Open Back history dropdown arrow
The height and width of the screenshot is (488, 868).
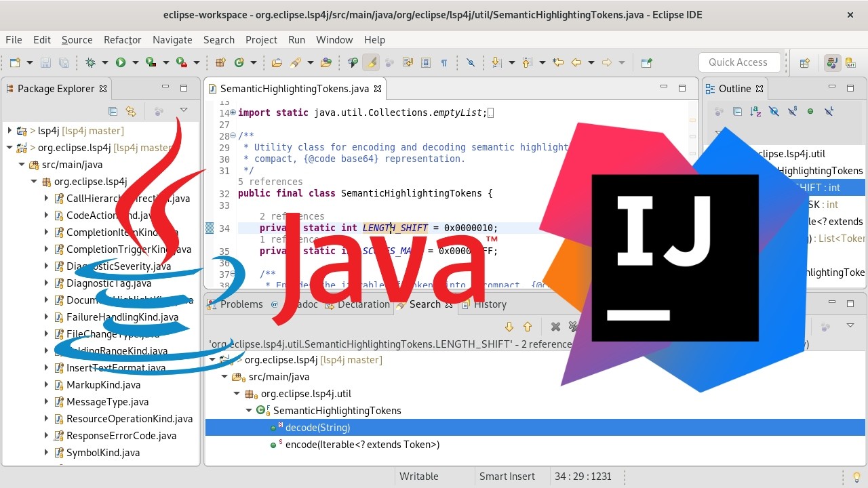[591, 62]
